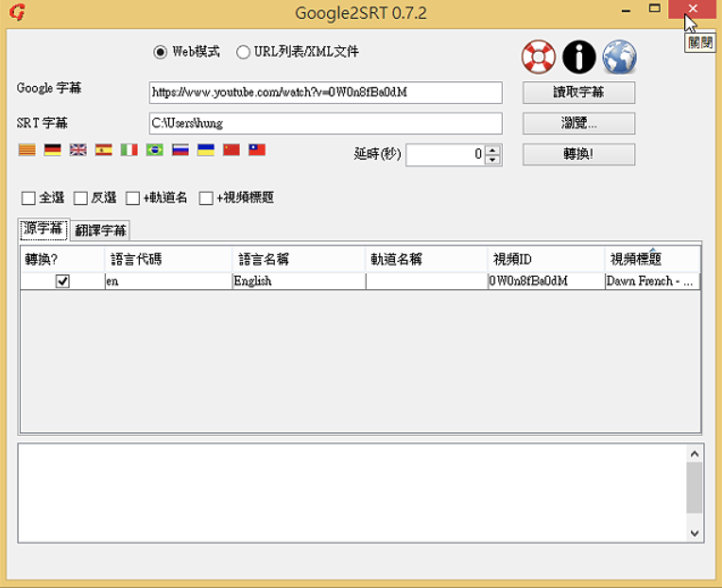722x588 pixels.
Task: Select the German flag language
Action: [x=53, y=149]
